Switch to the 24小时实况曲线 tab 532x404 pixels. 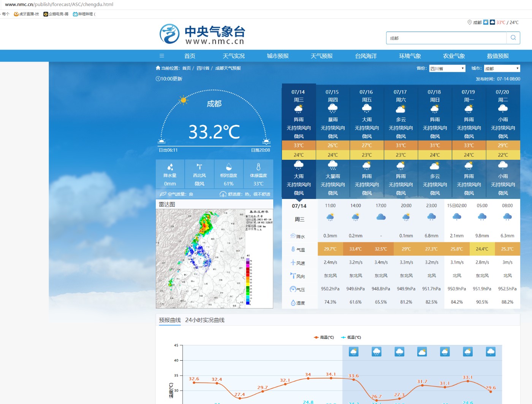coord(205,320)
